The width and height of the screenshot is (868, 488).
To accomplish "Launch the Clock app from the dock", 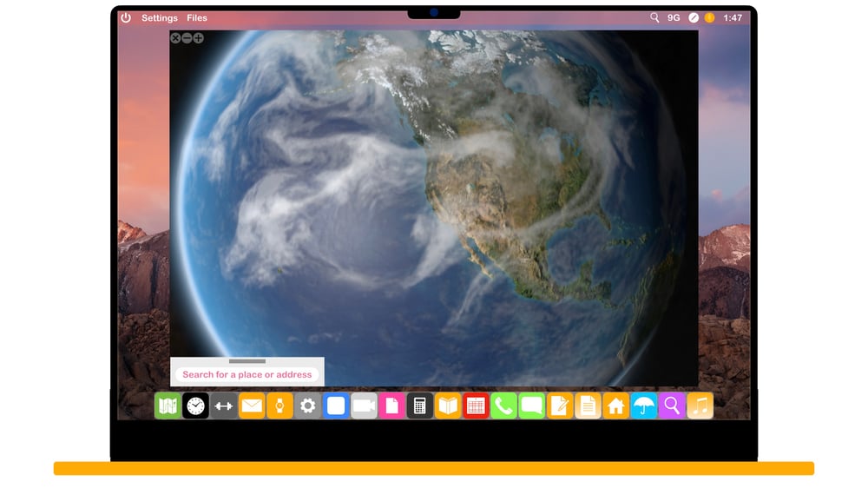I will [195, 406].
